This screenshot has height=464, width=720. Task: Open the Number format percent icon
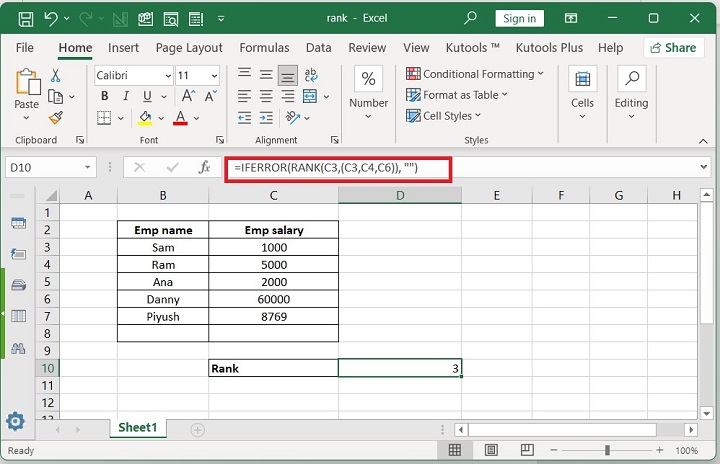(x=368, y=80)
